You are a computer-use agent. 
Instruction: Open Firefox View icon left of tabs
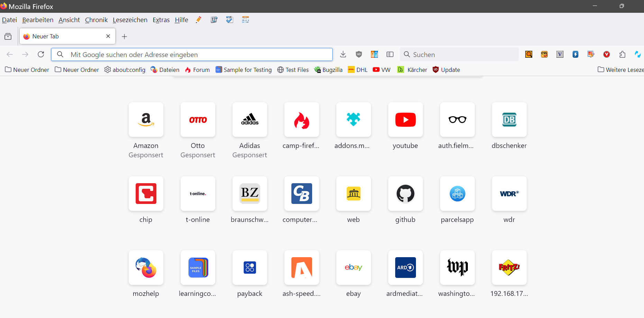pyautogui.click(x=8, y=36)
